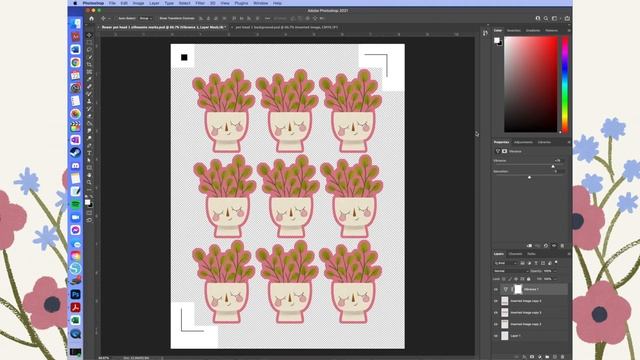
Task: Switch to the Swatches tab
Action: [513, 31]
